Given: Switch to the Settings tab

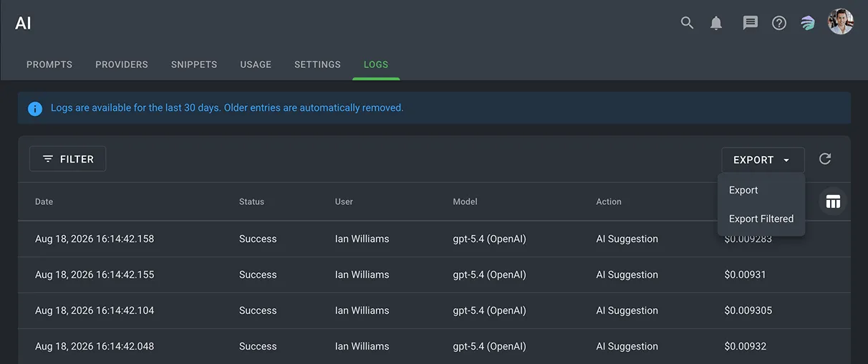Looking at the screenshot, I should point(317,64).
